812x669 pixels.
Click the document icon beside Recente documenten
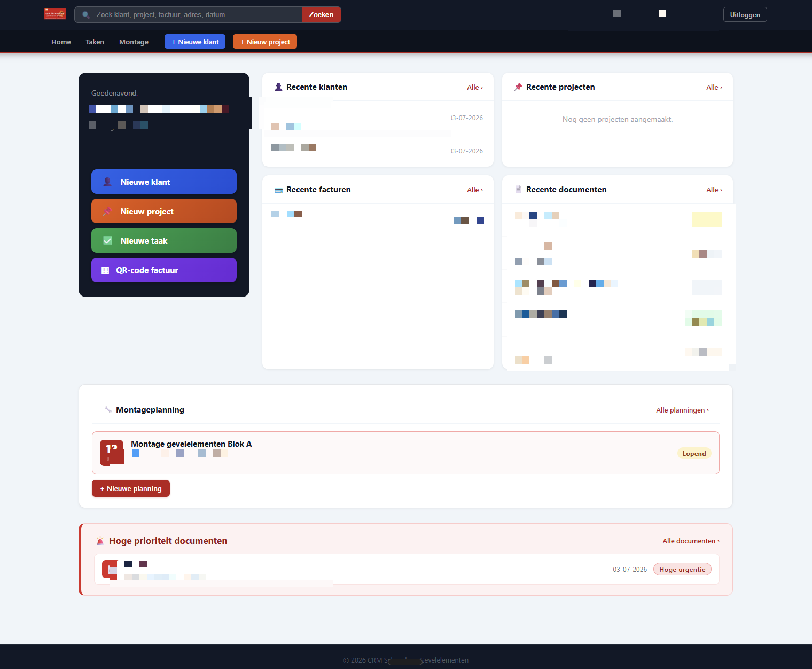point(518,190)
